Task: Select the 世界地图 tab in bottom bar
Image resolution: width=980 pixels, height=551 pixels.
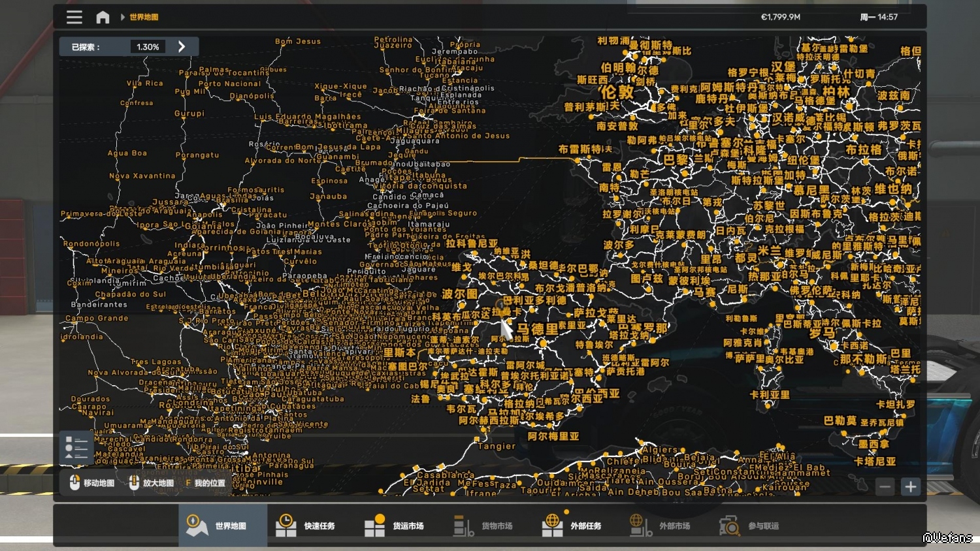Action: pos(223,526)
